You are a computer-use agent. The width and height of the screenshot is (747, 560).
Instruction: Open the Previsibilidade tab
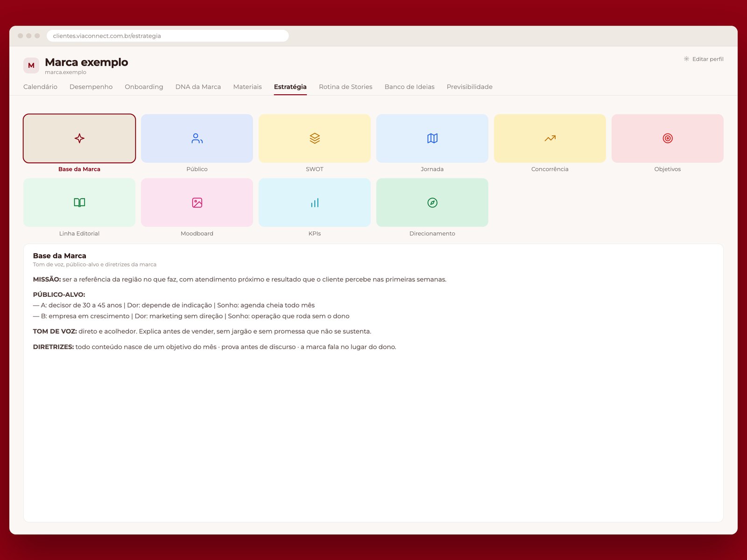470,87
